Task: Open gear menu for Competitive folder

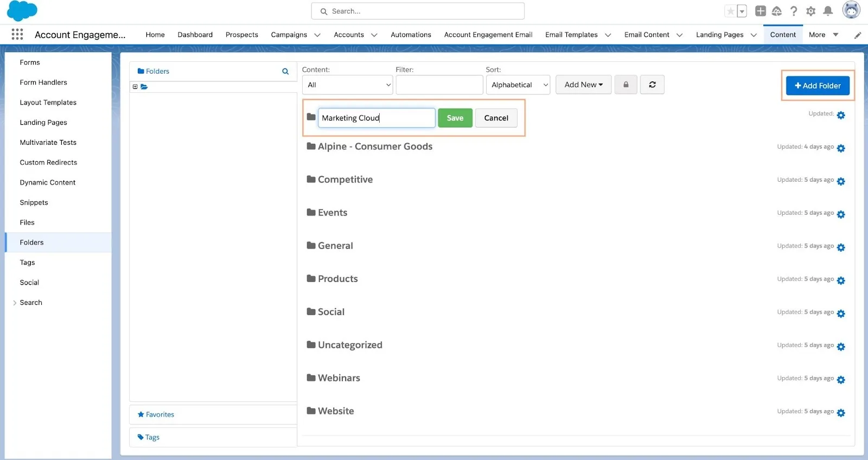Action: pos(841,181)
